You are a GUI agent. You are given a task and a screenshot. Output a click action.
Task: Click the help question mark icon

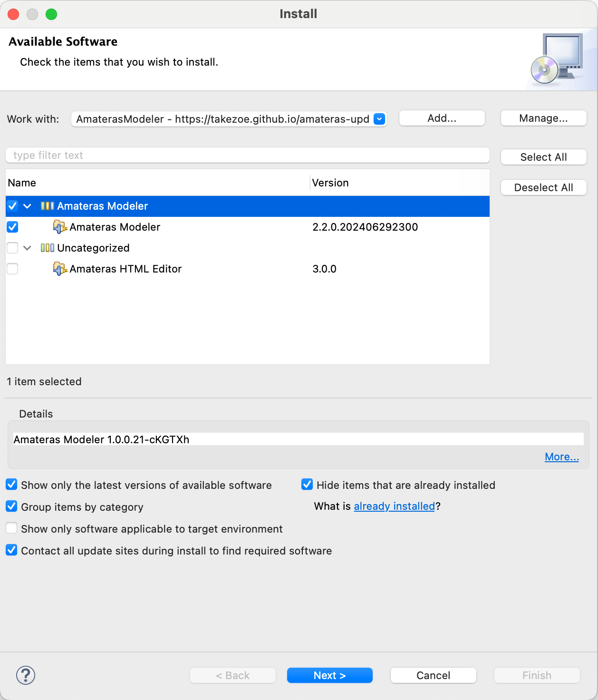(26, 675)
